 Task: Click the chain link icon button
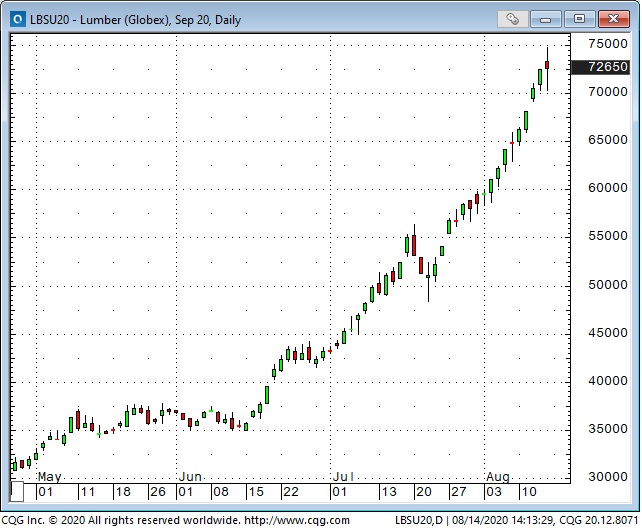512,19
